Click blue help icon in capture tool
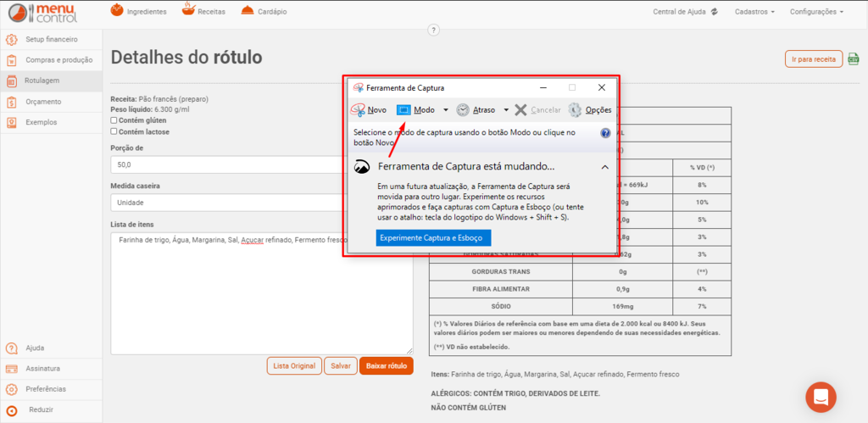 coord(605,133)
